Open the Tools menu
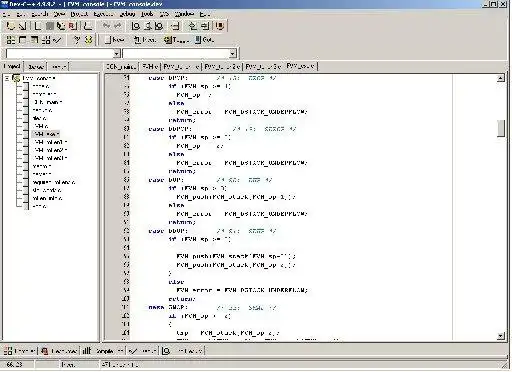Image resolution: width=512 pixels, height=372 pixels. point(147,14)
